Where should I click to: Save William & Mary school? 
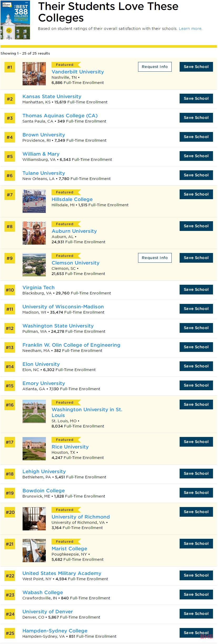(x=196, y=156)
